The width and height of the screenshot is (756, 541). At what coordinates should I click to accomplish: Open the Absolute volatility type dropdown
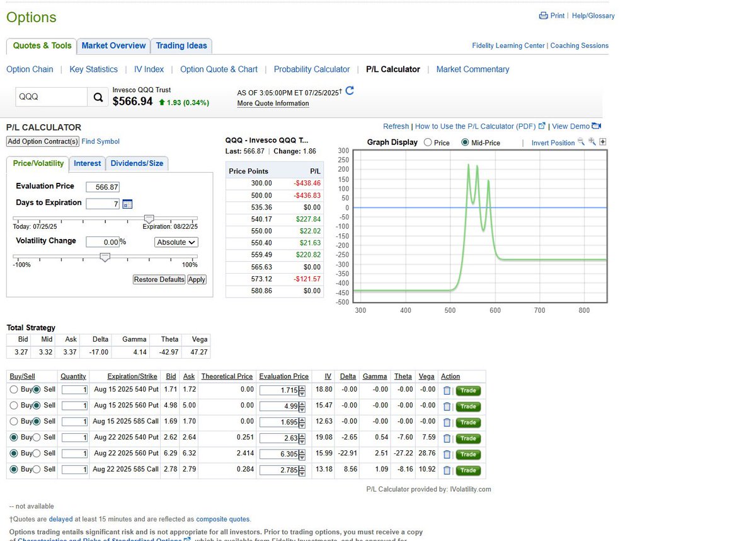click(x=176, y=242)
